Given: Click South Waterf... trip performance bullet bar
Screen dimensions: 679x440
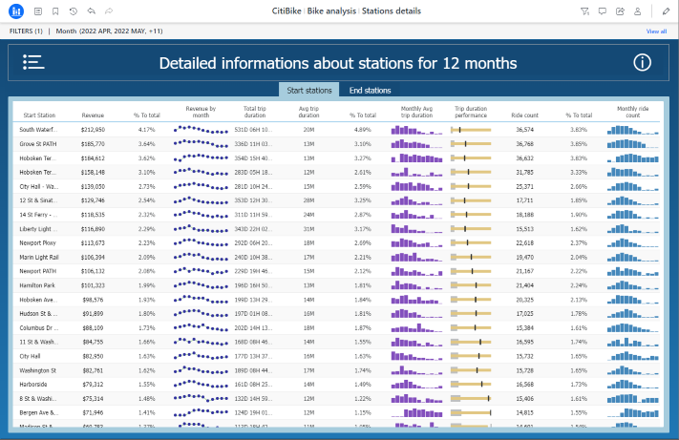Looking at the screenshot, I should tap(471, 129).
